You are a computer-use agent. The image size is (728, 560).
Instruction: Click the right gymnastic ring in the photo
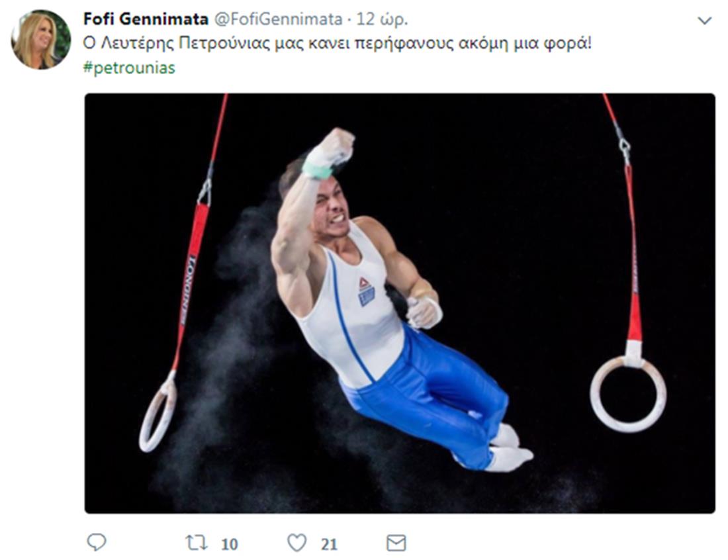(x=628, y=393)
